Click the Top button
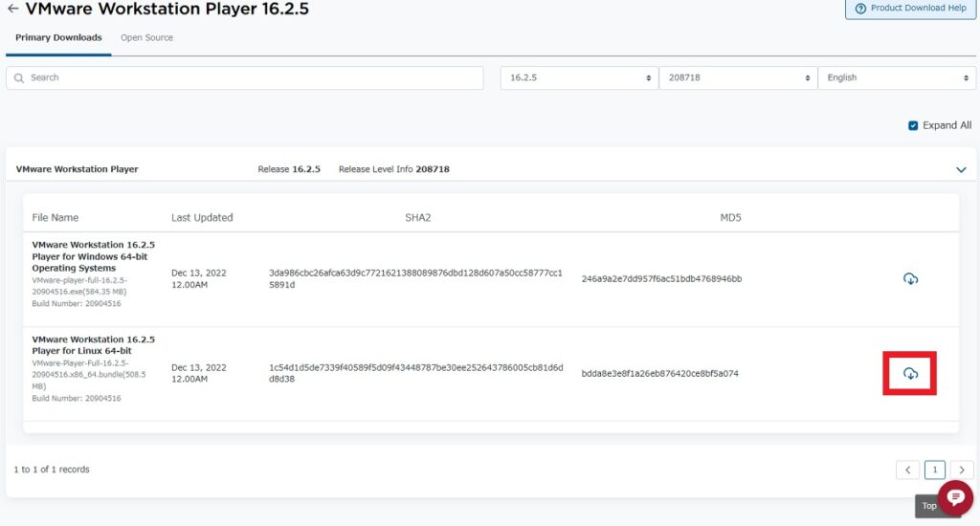Image resolution: width=980 pixels, height=526 pixels. click(x=928, y=506)
